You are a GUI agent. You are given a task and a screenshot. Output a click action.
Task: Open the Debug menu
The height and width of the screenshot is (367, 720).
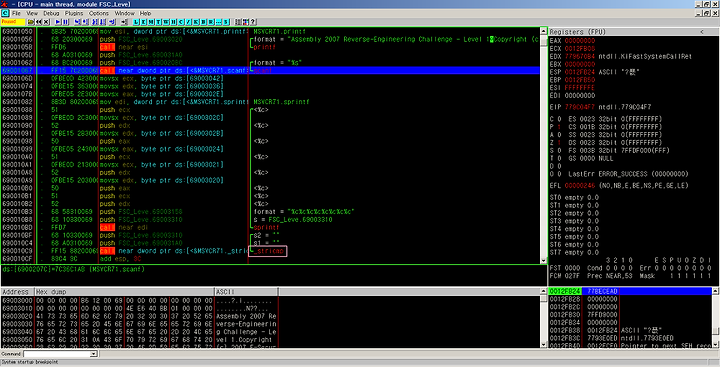[x=51, y=13]
